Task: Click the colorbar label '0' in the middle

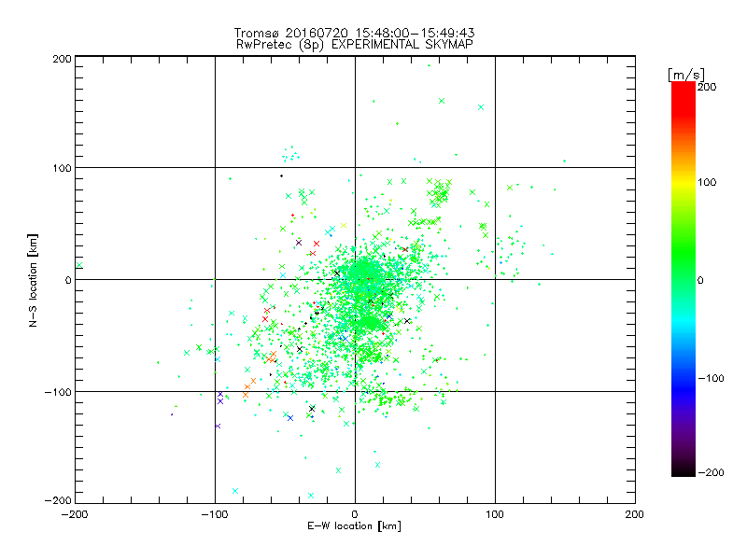Action: pyautogui.click(x=700, y=280)
